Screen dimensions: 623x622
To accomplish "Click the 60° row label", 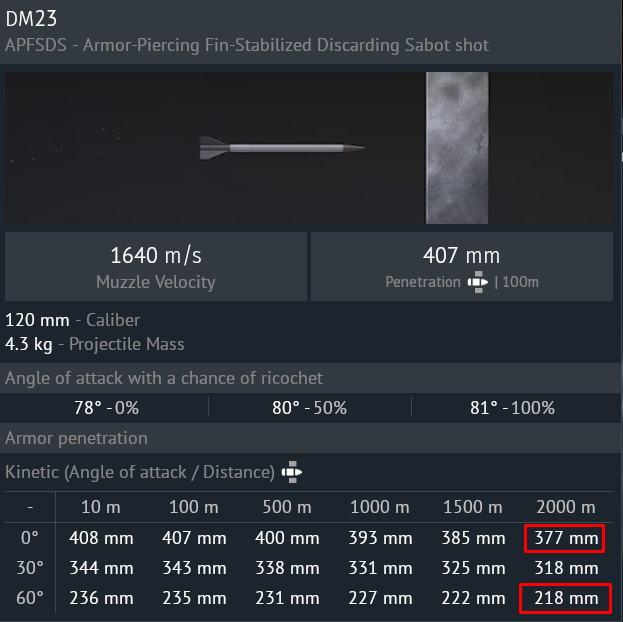I will 29,598.
